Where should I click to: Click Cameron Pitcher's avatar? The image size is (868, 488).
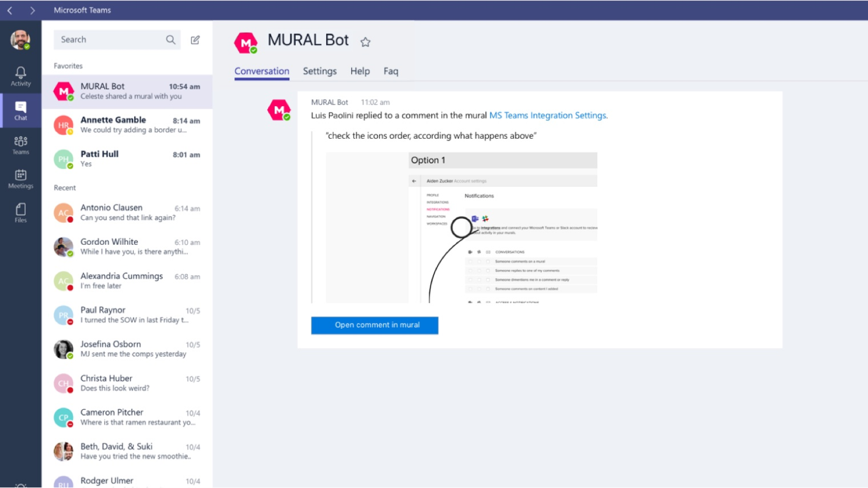[x=64, y=417]
